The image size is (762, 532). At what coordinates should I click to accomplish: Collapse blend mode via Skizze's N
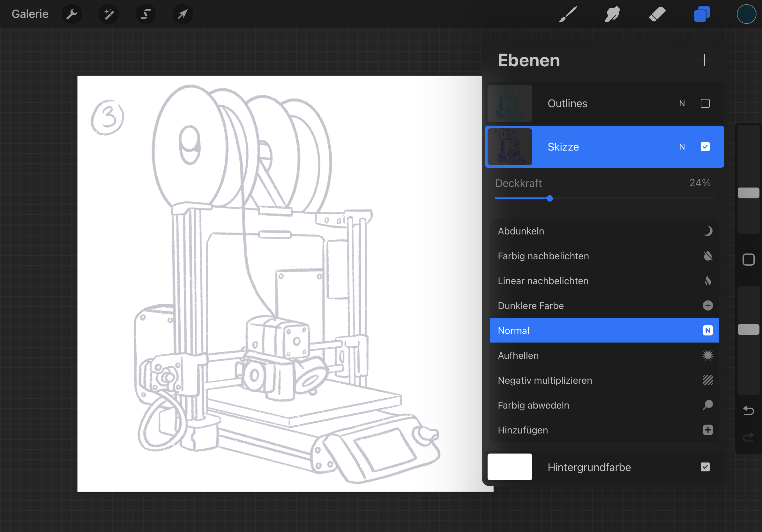682,147
